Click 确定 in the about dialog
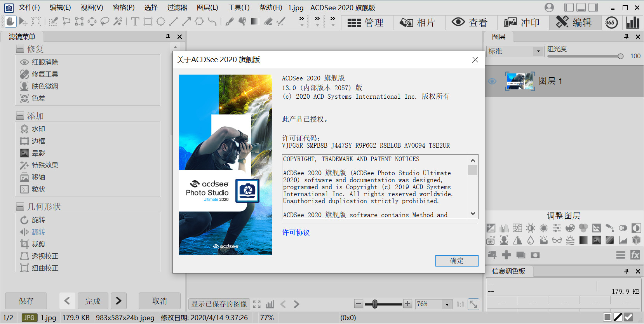Image resolution: width=644 pixels, height=324 pixels. point(457,261)
